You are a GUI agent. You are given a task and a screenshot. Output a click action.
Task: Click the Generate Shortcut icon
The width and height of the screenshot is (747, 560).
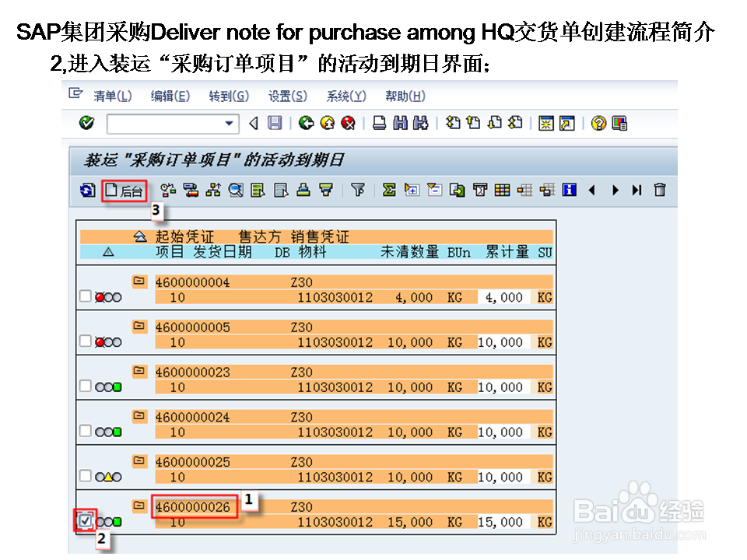pos(567,124)
